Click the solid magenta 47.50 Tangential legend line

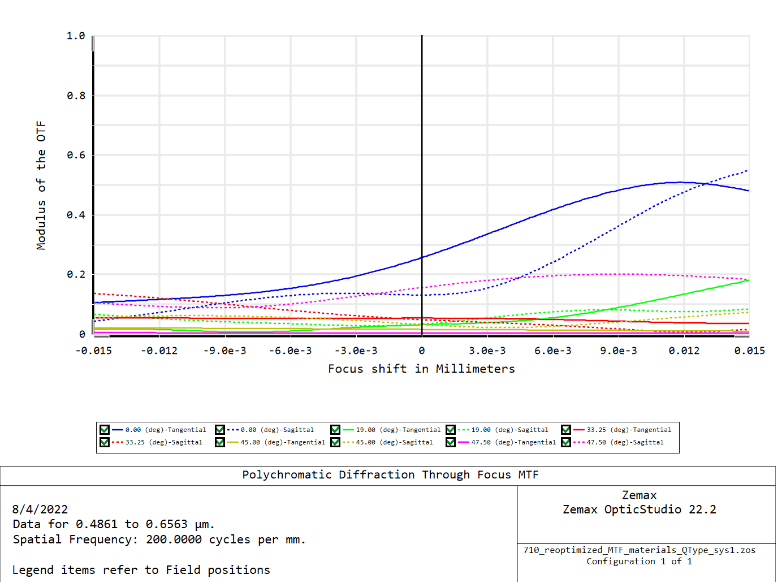tap(463, 442)
